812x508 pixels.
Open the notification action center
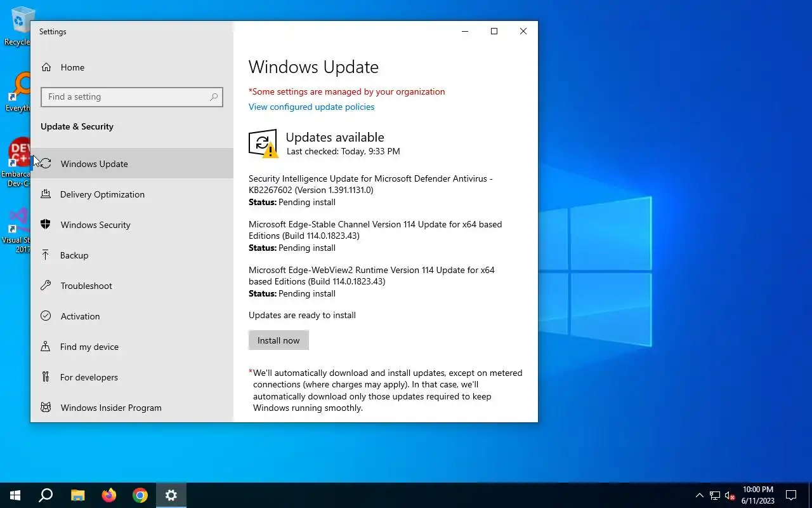coord(791,495)
